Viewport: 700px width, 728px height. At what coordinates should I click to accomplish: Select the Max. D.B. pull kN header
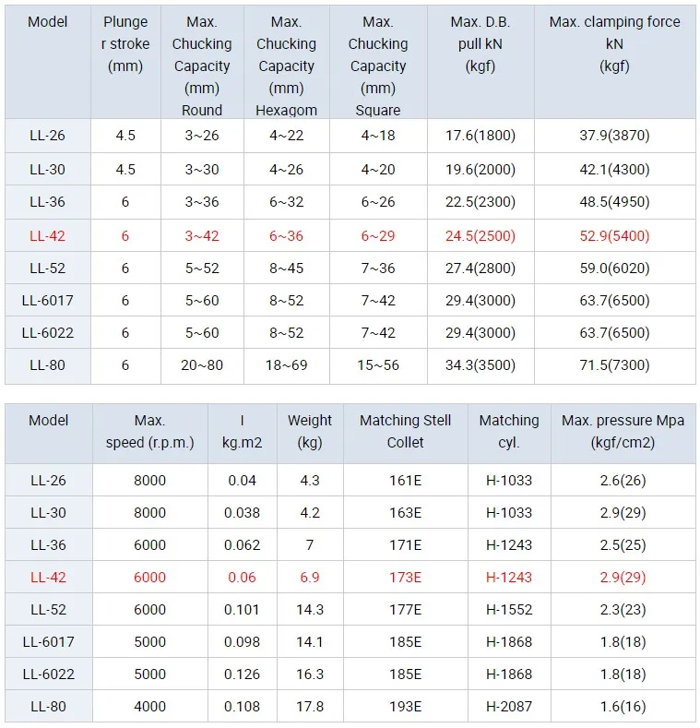tap(481, 43)
